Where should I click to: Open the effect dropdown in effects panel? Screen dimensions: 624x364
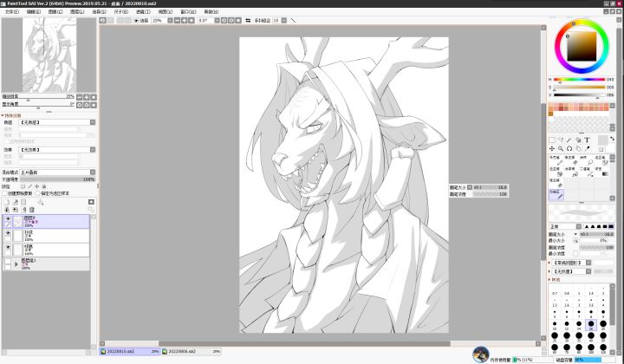(93, 150)
